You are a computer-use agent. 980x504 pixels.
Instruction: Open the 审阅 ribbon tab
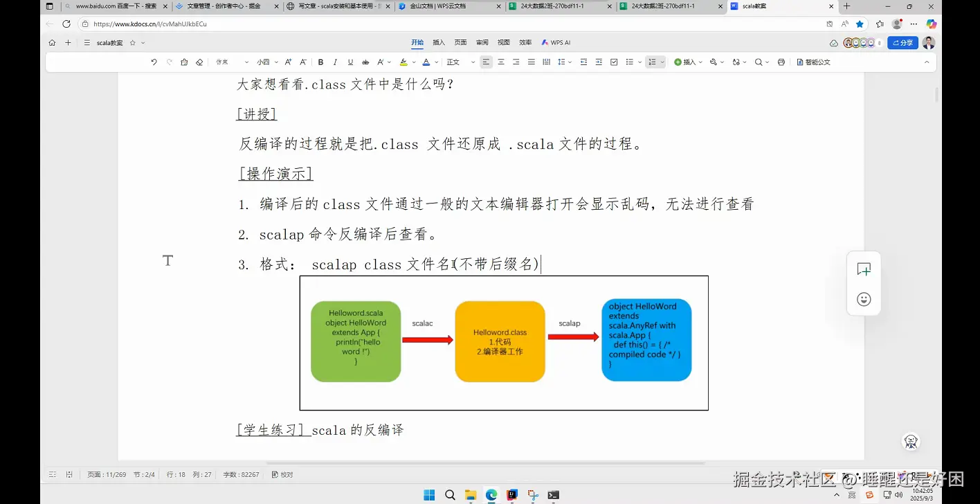(482, 42)
